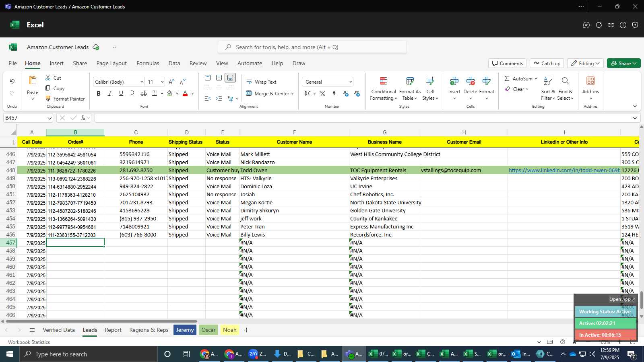Click the Insert cells icon
This screenshot has width=644, height=362.
point(454,81)
